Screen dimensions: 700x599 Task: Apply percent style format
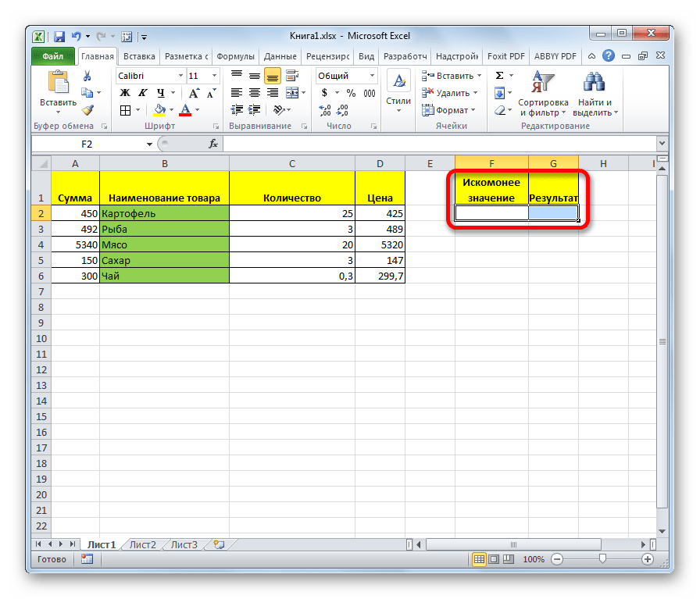352,93
